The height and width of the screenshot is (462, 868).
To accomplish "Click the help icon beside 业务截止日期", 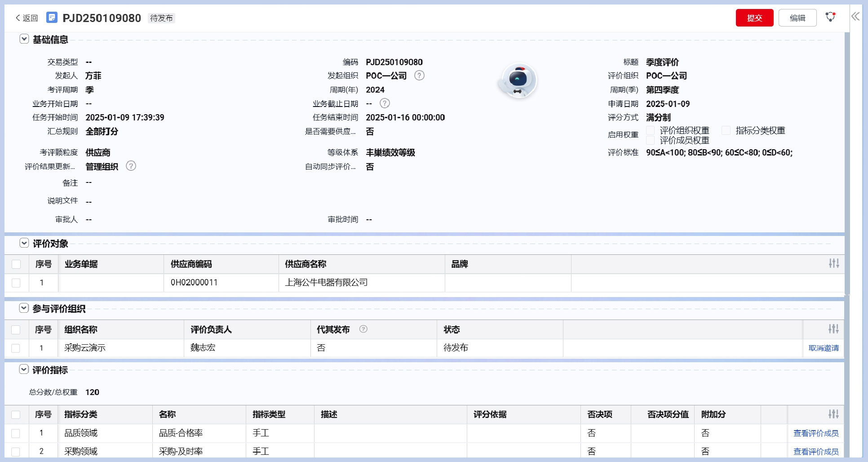I will click(385, 103).
